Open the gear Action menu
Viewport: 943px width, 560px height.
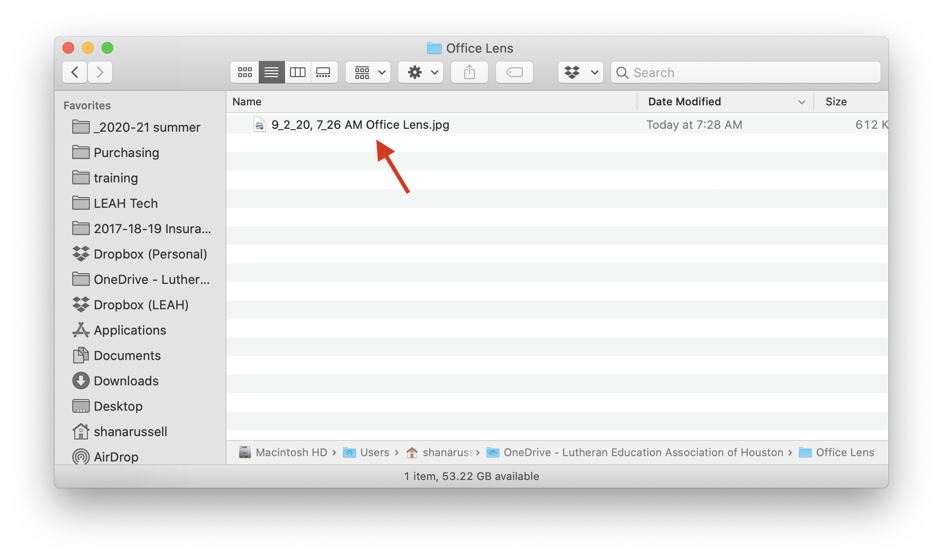click(421, 72)
